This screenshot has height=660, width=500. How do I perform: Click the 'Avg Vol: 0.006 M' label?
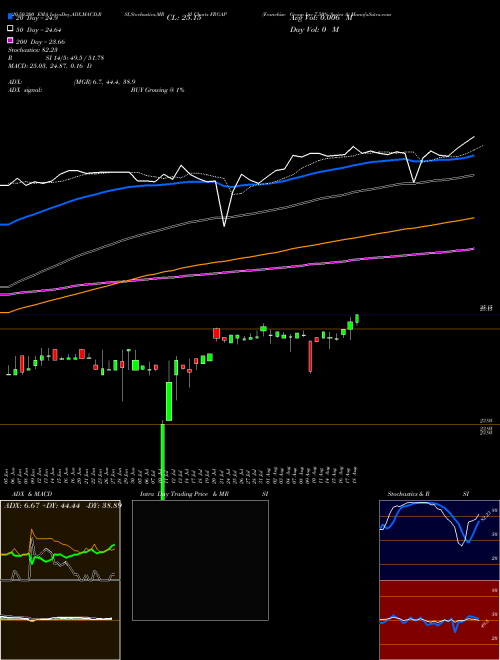pos(321,18)
